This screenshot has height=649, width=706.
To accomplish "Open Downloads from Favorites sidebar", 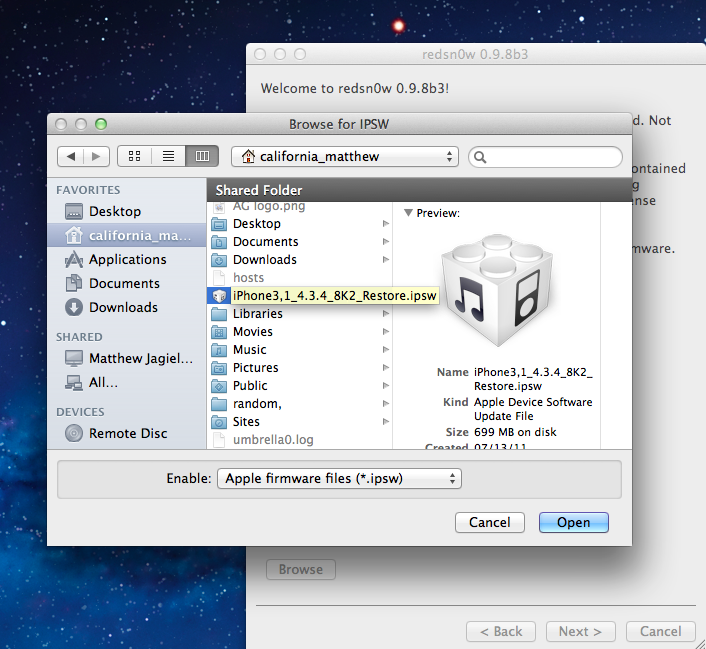I will point(123,307).
